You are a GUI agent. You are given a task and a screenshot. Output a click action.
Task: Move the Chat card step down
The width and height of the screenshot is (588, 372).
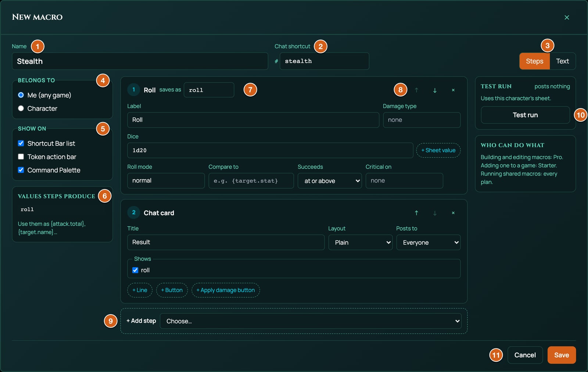click(435, 213)
